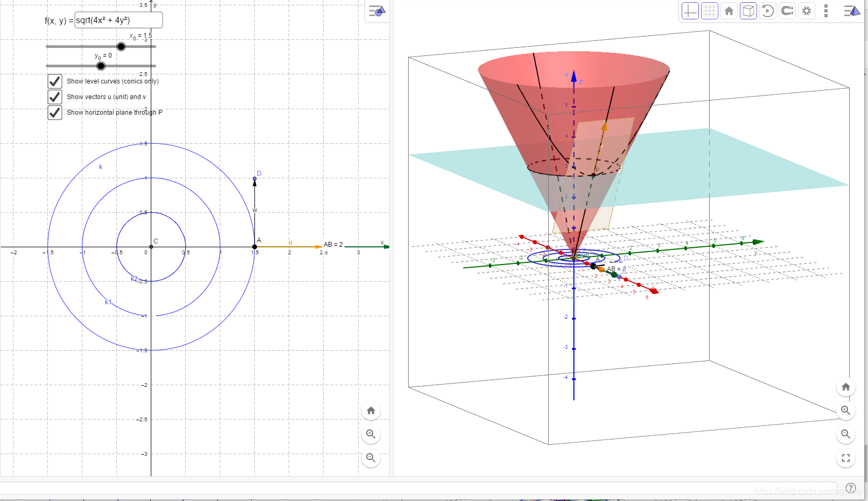Toggle the 3D view style bar
This screenshot has height=501, width=868.
tap(851, 11)
